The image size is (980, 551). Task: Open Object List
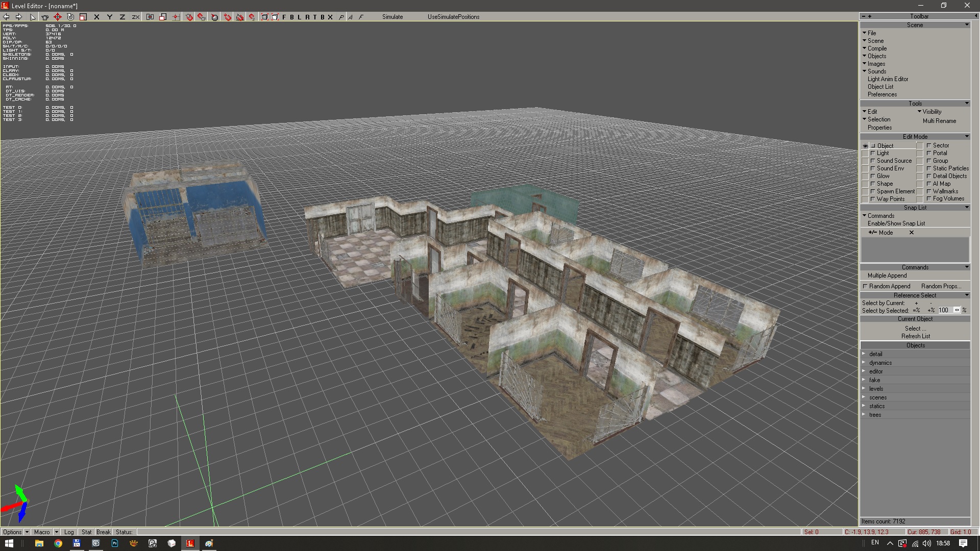[880, 87]
